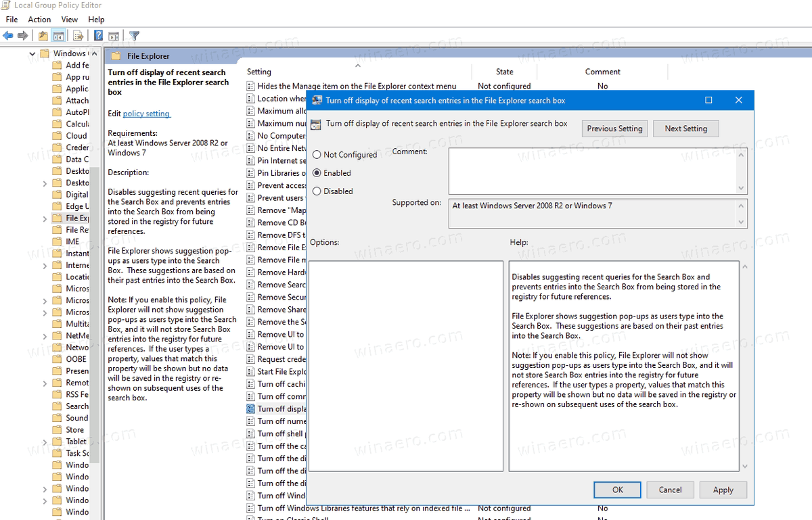812x520 pixels.
Task: Click the folder icon beside 'Search' in the tree
Action: (58, 406)
